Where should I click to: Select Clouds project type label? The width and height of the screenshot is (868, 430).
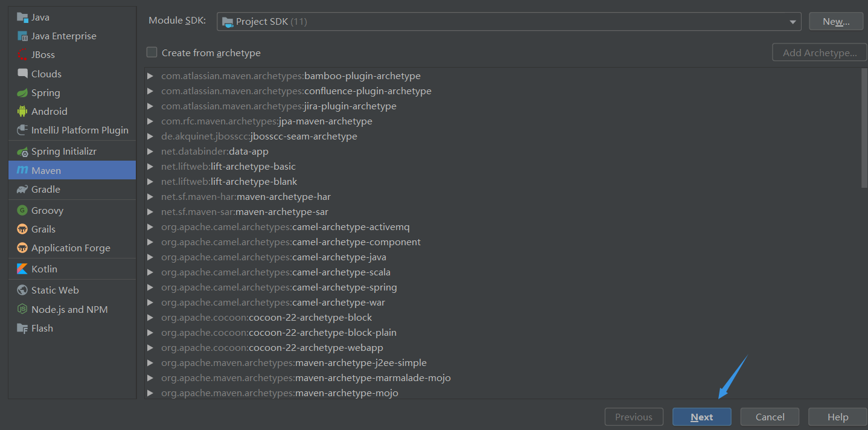(x=46, y=74)
